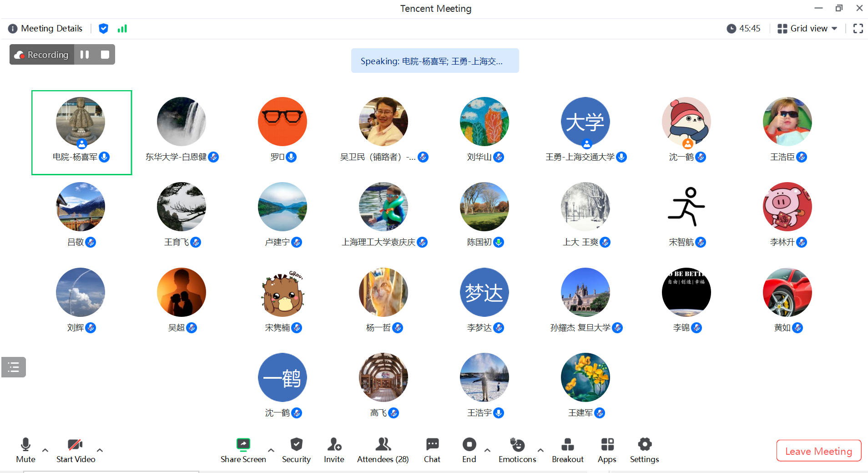Click the Leave Meeting button
The width and height of the screenshot is (868, 473).
pos(818,451)
